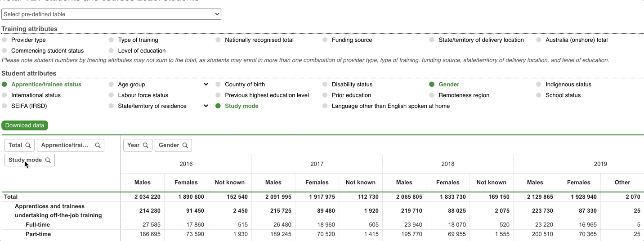
Task: Expand State/territory of residence dropdown arrow
Action: 206,106
